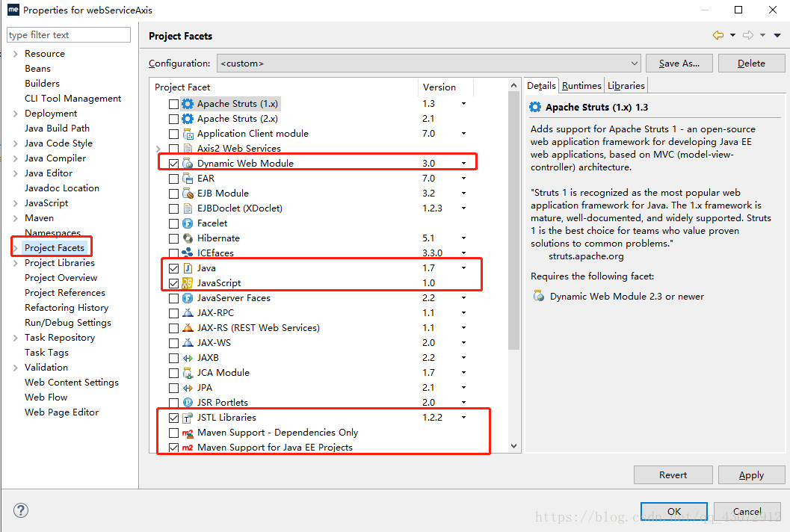Open the help question mark icon
This screenshot has width=790, height=532.
coord(21,510)
